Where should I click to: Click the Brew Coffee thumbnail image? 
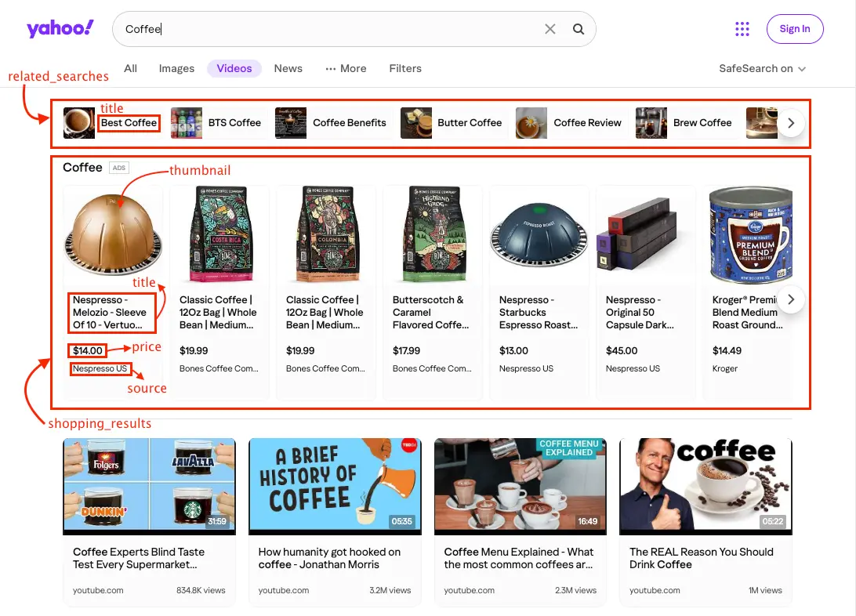pos(651,123)
